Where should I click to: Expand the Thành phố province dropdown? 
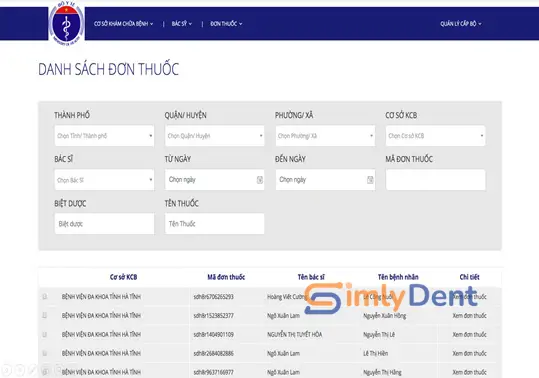[x=104, y=136]
